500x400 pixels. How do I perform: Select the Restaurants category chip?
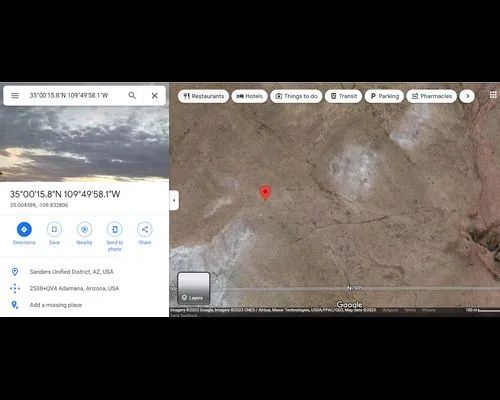click(x=203, y=96)
